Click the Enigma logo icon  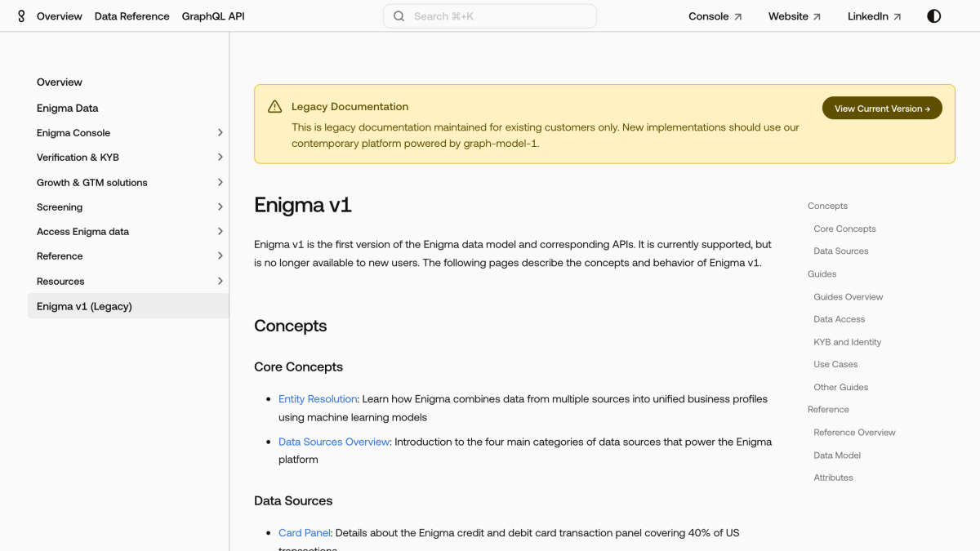[21, 16]
